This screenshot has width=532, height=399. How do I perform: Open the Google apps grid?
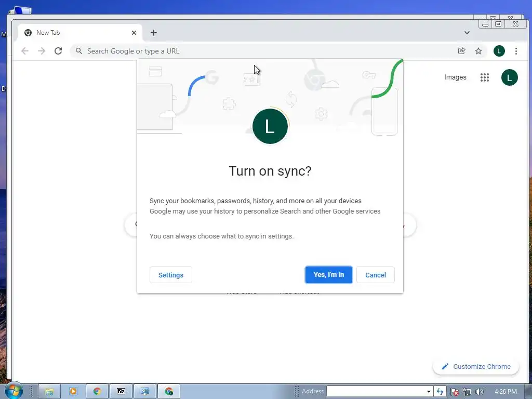[485, 77]
